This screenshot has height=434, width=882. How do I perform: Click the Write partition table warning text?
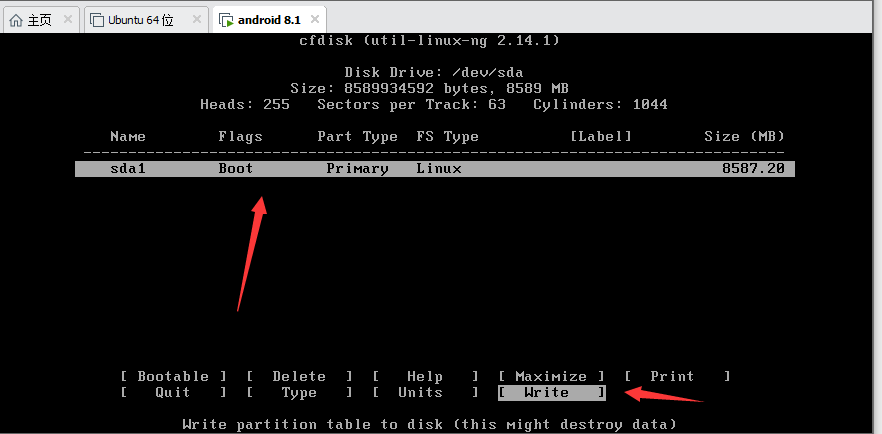click(x=430, y=424)
